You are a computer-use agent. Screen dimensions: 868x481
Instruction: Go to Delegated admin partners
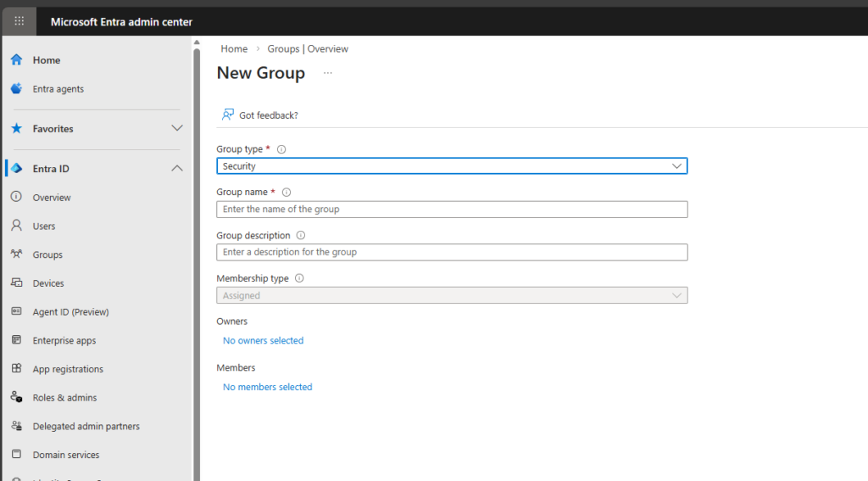[86, 427]
